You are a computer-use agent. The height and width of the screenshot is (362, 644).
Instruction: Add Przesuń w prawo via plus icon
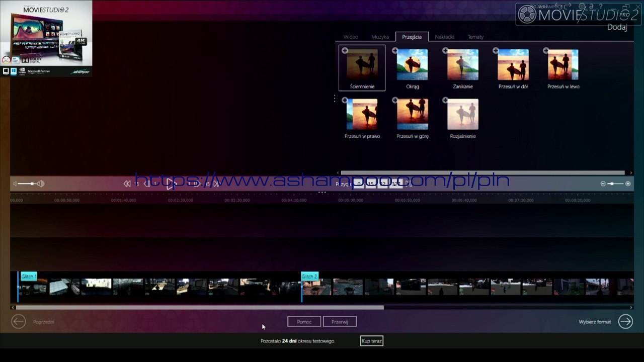point(345,100)
